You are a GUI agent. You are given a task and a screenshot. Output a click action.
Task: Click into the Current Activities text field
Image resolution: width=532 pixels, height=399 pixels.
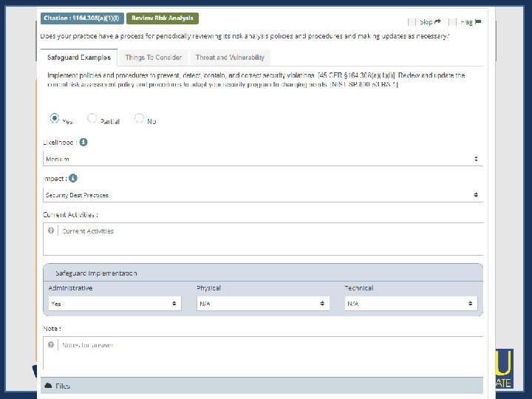coord(263,239)
